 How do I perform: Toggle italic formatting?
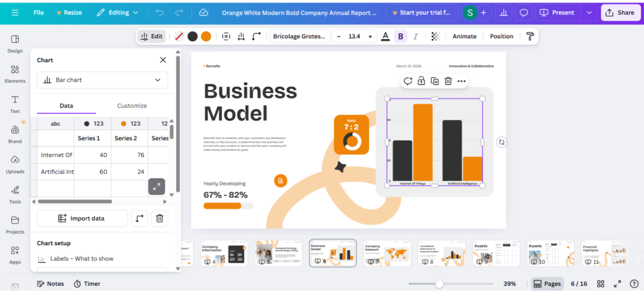415,36
